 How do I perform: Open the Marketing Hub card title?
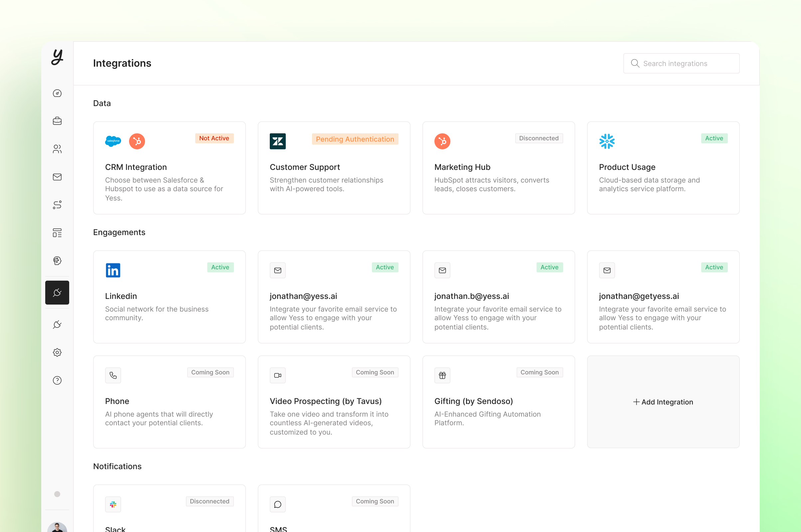click(462, 167)
